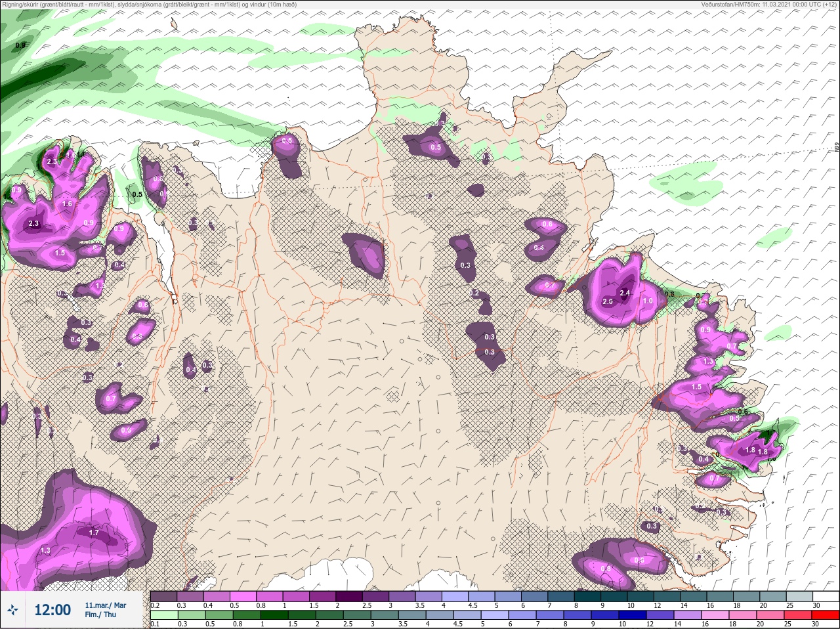
Task: Select the '11.mar./ Mar' date label
Action: pyautogui.click(x=106, y=605)
